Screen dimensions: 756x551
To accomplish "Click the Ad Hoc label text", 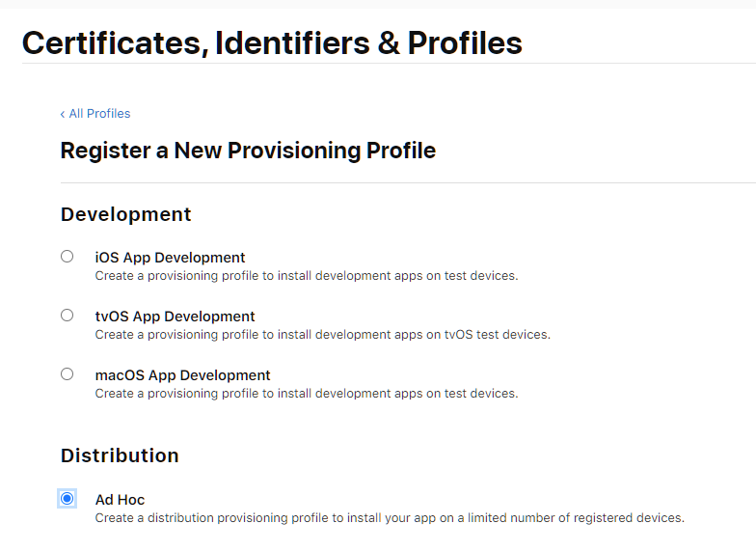I will 120,500.
